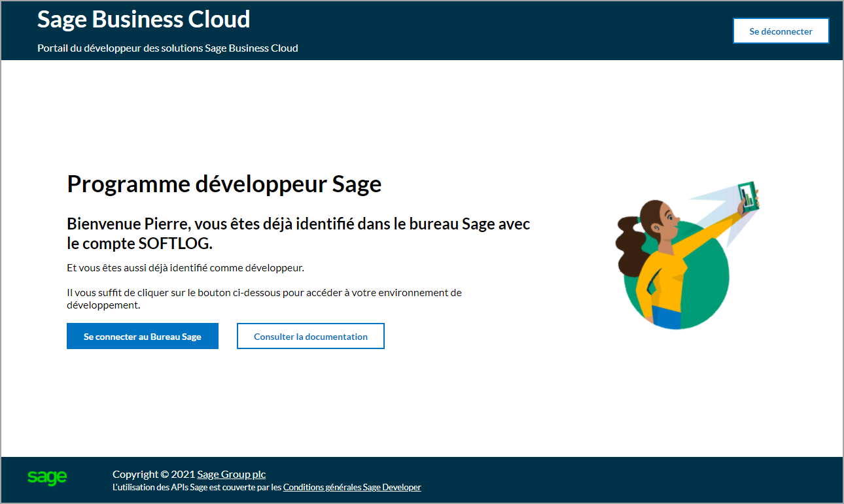Click the woman taking selfie illustration

[687, 256]
